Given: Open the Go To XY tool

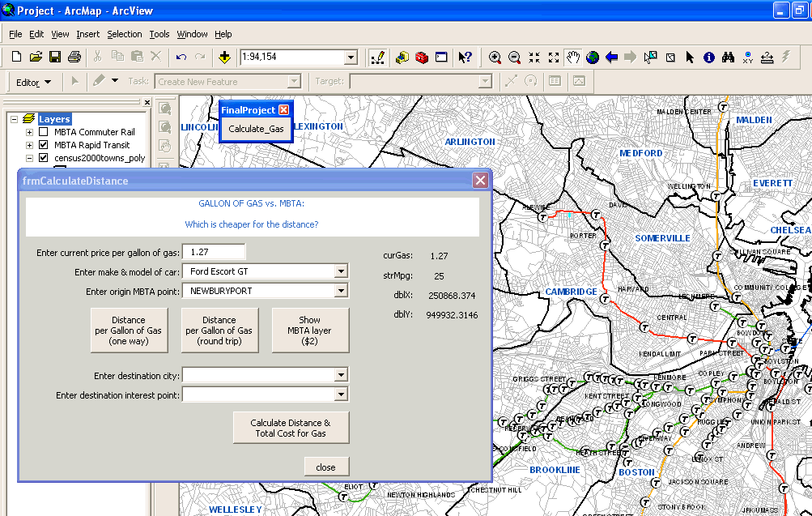Looking at the screenshot, I should (748, 57).
